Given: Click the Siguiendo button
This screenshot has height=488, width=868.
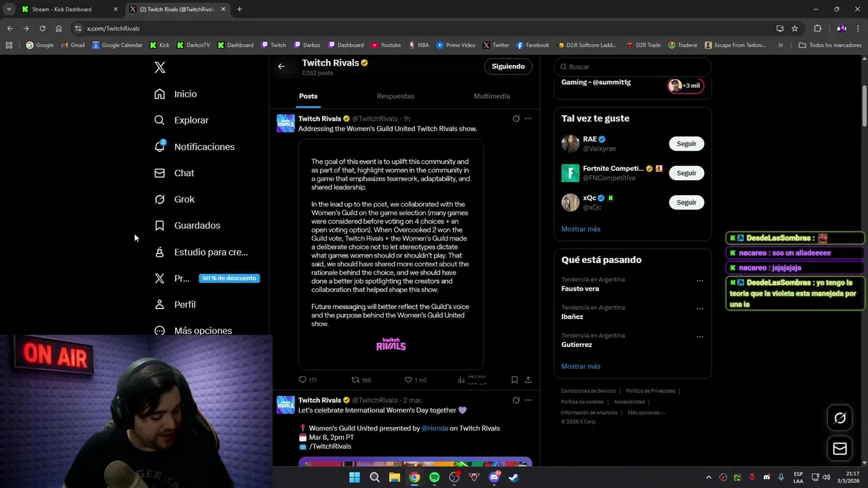Looking at the screenshot, I should click(x=508, y=66).
